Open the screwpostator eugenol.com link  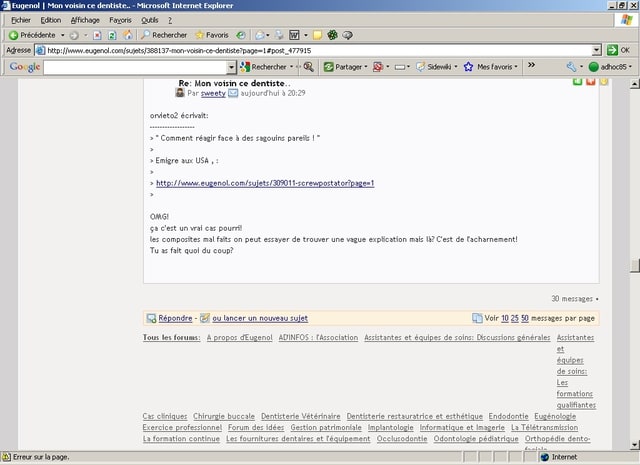click(264, 183)
